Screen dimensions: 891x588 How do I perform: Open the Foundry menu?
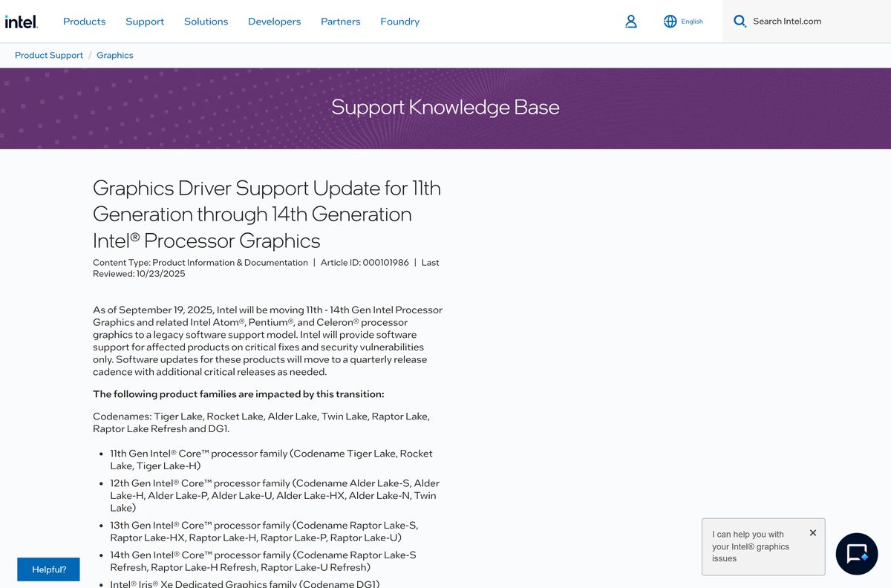click(400, 22)
